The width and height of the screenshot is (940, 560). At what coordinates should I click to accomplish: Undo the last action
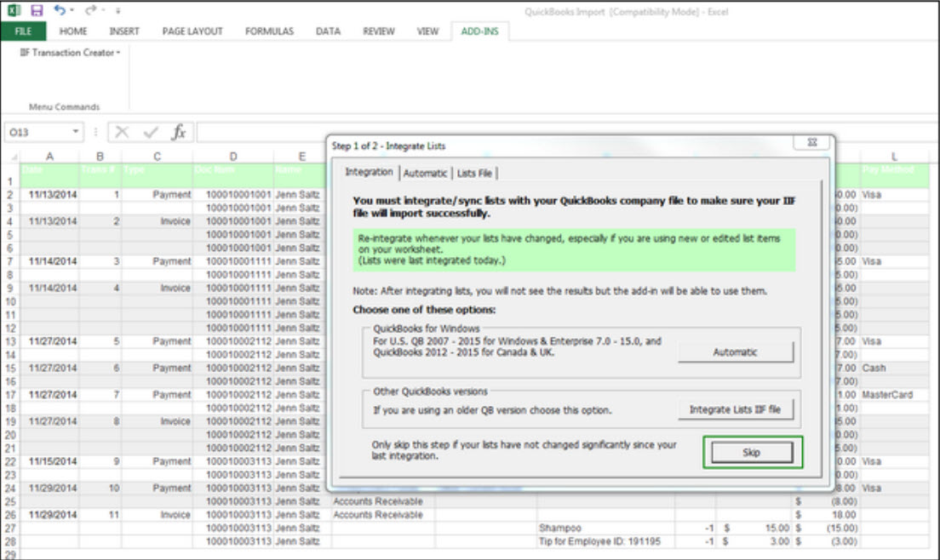pos(59,10)
